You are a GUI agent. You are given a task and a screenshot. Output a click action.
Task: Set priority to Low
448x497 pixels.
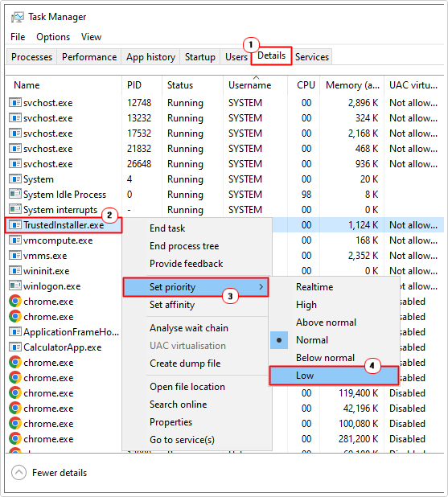click(x=335, y=376)
